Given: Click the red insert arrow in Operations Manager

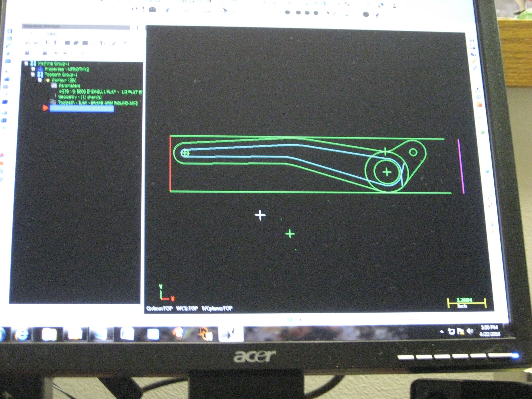Looking at the screenshot, I should (x=45, y=108).
